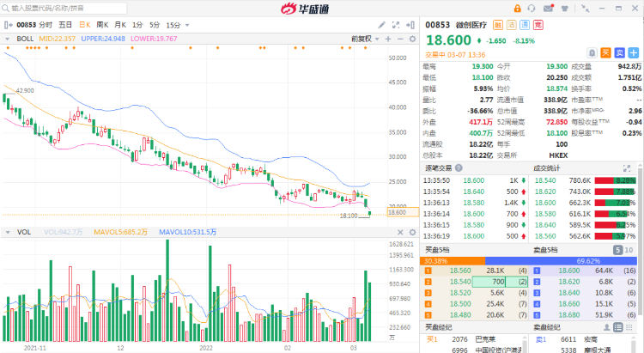
Task: Click the 通 stock connect tag badge
Action: [x=525, y=25]
